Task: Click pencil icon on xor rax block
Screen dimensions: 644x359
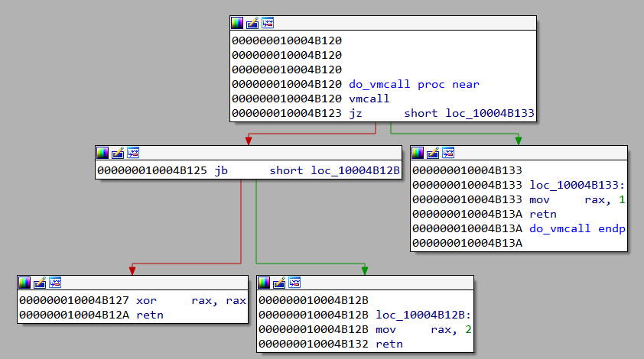Action: click(x=40, y=283)
